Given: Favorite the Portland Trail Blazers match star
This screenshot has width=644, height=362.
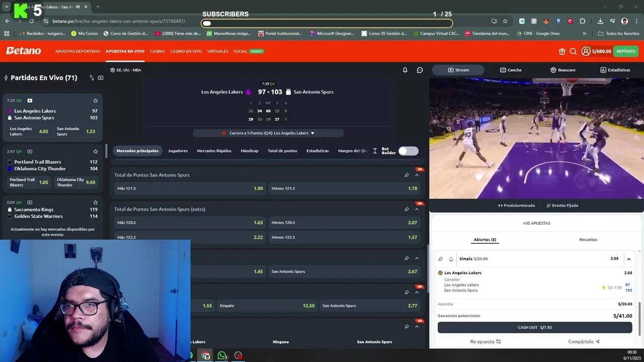Looking at the screenshot, I should [x=96, y=151].
